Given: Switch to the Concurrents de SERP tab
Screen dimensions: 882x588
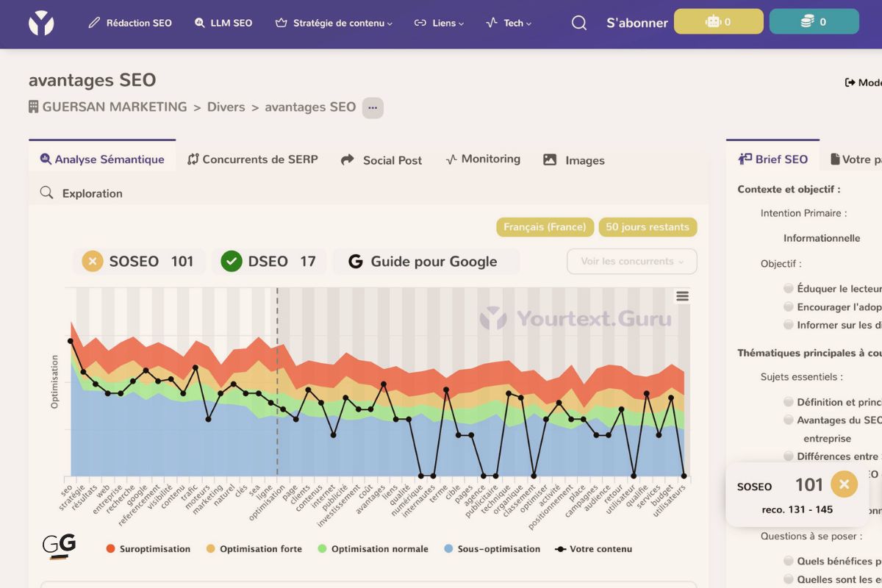Looking at the screenshot, I should pos(252,159).
